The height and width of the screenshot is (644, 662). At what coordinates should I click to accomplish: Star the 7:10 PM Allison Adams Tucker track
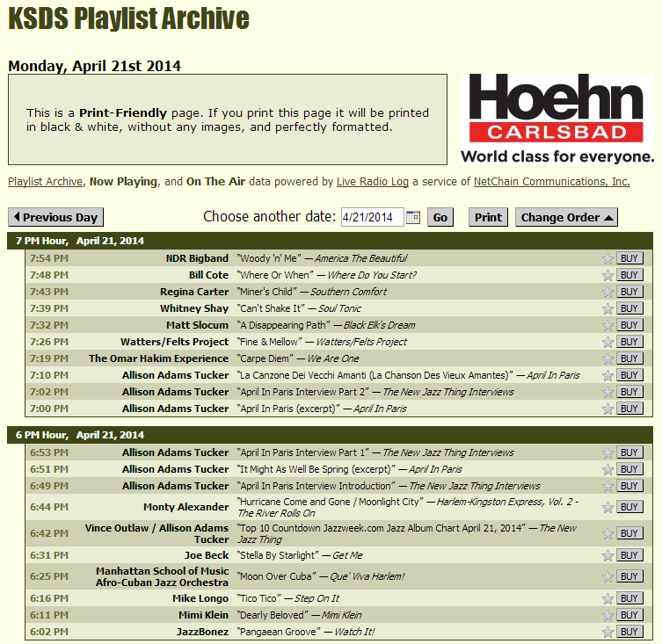[607, 375]
